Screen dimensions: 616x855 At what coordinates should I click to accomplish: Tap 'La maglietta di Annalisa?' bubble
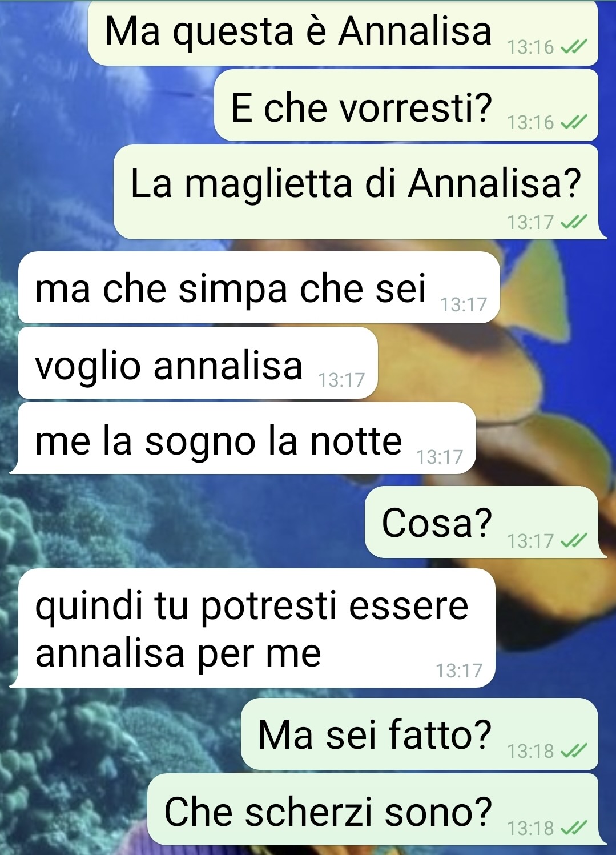(x=356, y=192)
